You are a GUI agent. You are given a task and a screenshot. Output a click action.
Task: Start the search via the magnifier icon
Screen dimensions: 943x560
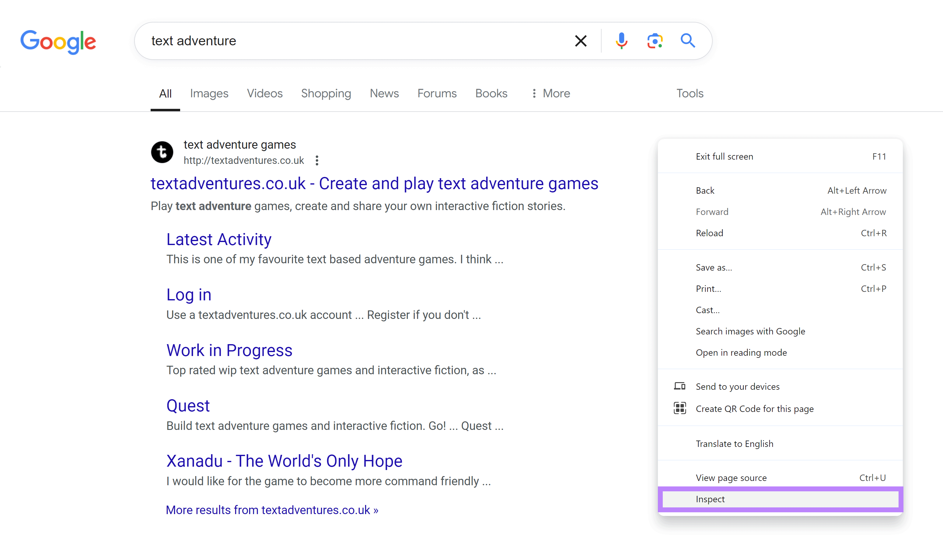[x=687, y=41]
